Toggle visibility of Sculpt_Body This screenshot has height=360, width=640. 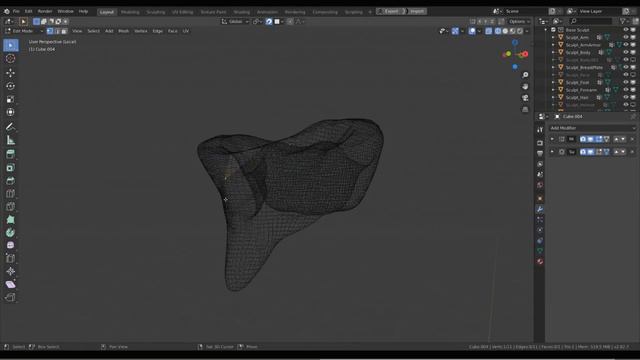(x=626, y=52)
